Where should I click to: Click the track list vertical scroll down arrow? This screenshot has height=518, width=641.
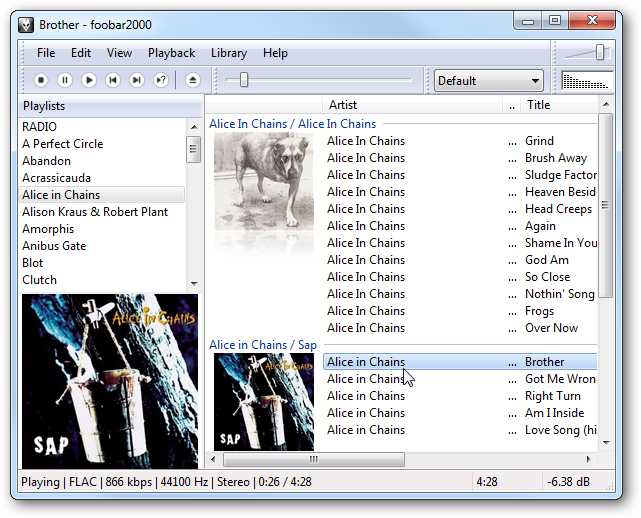(x=606, y=443)
